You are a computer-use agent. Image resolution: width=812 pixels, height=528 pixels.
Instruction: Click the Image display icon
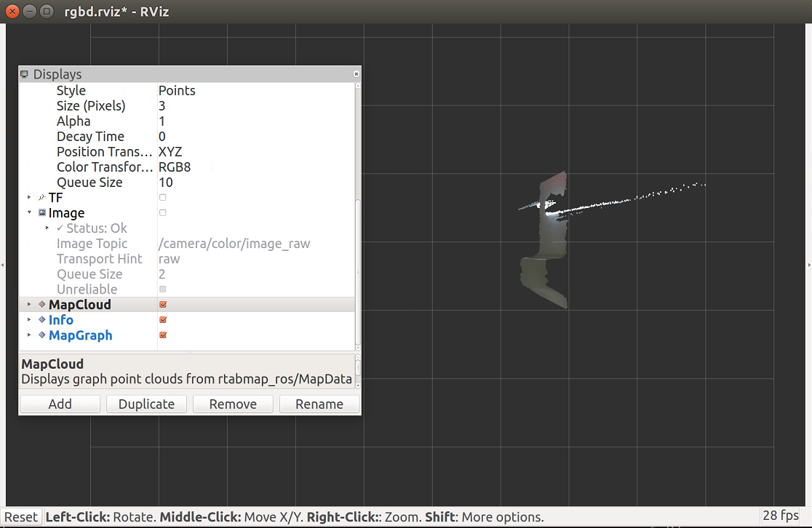(42, 213)
